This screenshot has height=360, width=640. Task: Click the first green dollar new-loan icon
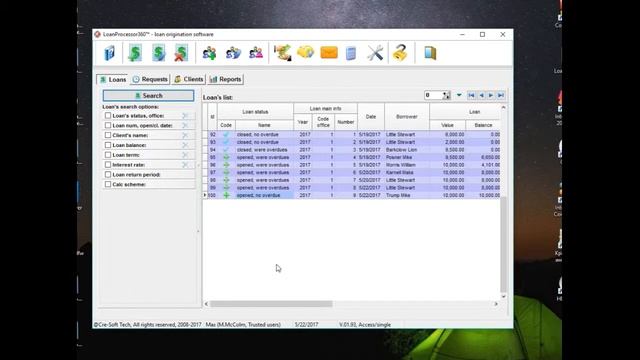pyautogui.click(x=135, y=53)
